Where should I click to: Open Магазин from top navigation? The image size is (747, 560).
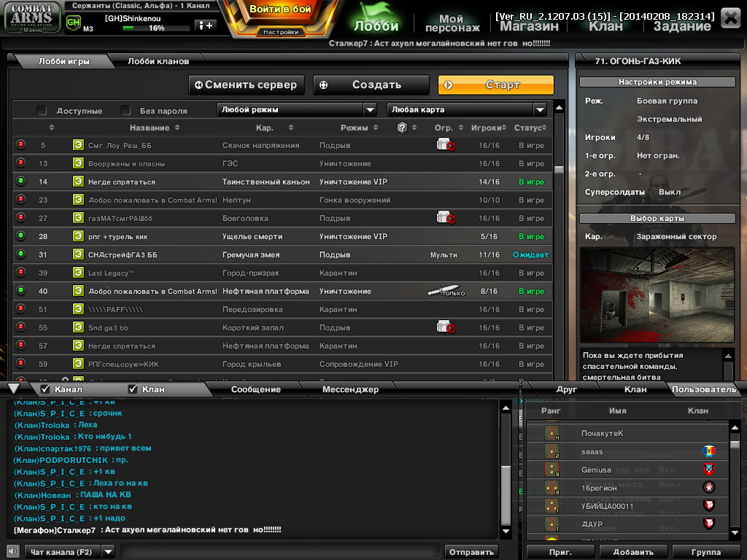[529, 26]
